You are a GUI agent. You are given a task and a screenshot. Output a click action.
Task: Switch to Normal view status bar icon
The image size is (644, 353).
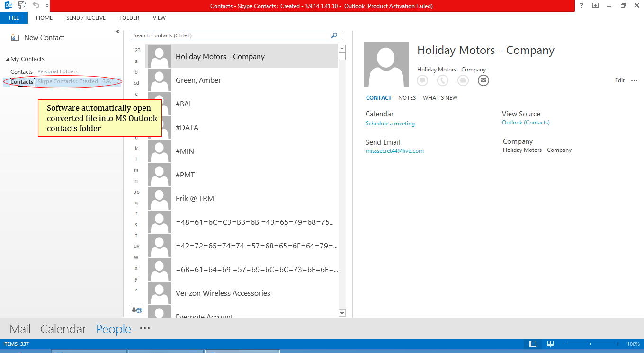point(533,344)
